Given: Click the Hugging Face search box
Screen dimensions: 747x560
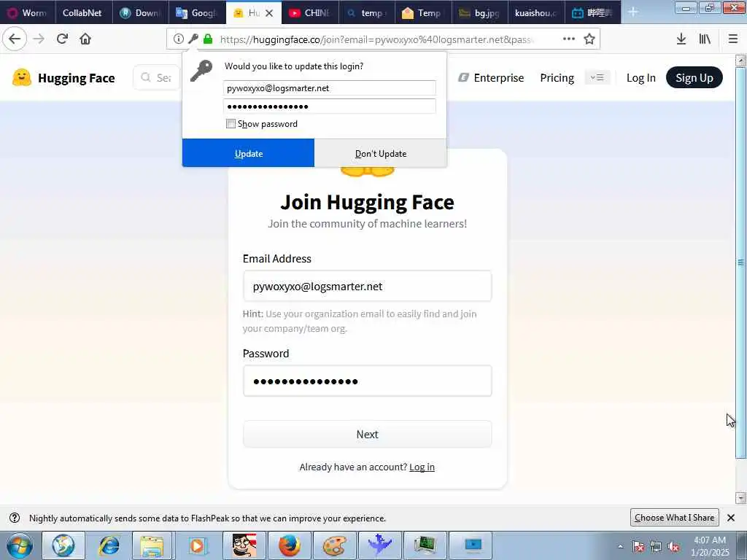Looking at the screenshot, I should [157, 77].
